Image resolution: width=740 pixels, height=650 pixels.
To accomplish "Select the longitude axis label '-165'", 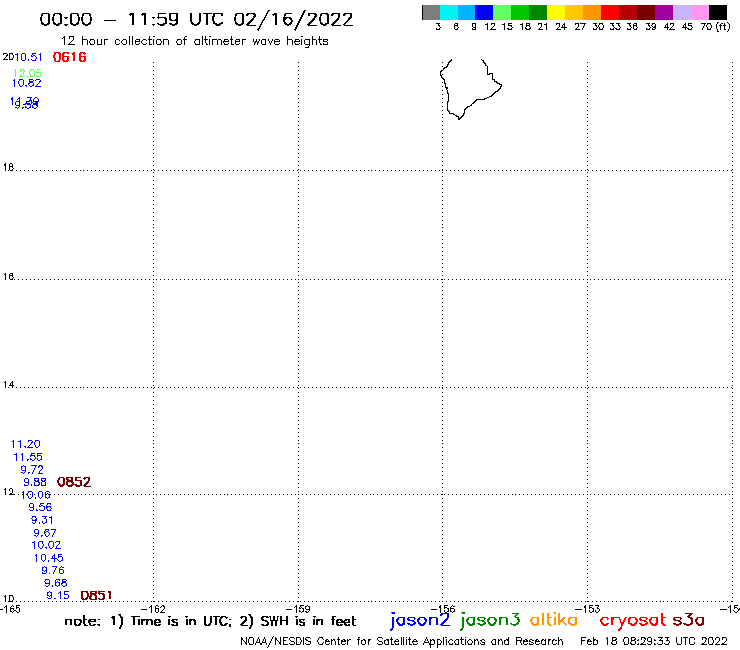I will (x=10, y=609).
